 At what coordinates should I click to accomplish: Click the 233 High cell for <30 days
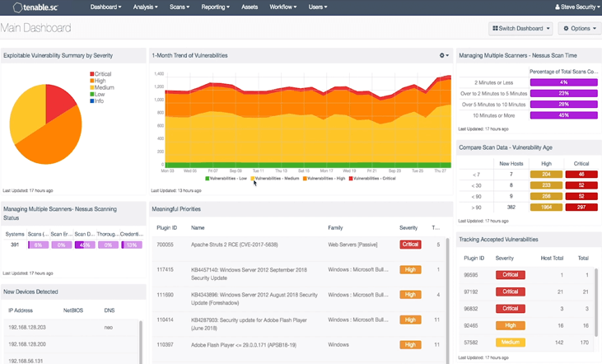546,185
